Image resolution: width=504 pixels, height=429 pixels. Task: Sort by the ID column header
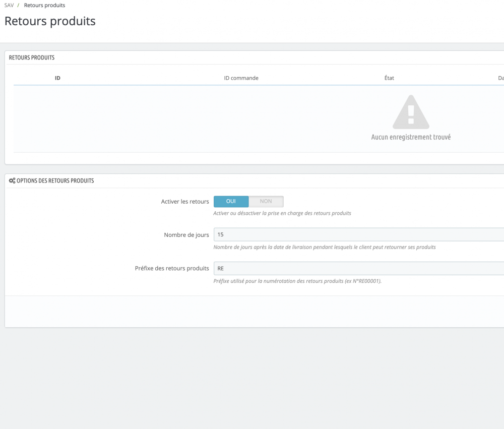pos(57,78)
